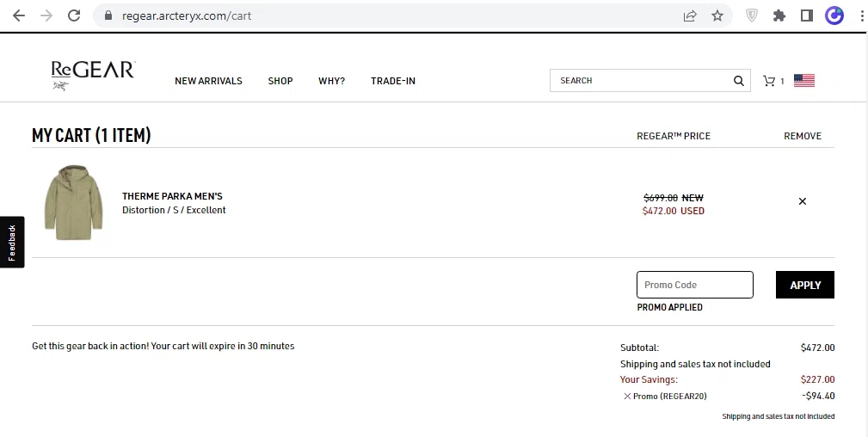Image resolution: width=868 pixels, height=437 pixels.
Task: Open the extensions puzzle menu
Action: pyautogui.click(x=779, y=15)
